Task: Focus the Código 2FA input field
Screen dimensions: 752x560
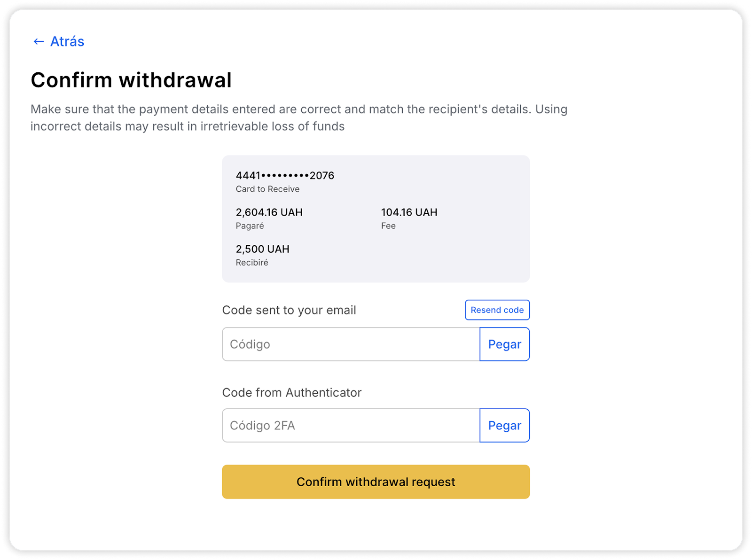Action: click(x=351, y=426)
